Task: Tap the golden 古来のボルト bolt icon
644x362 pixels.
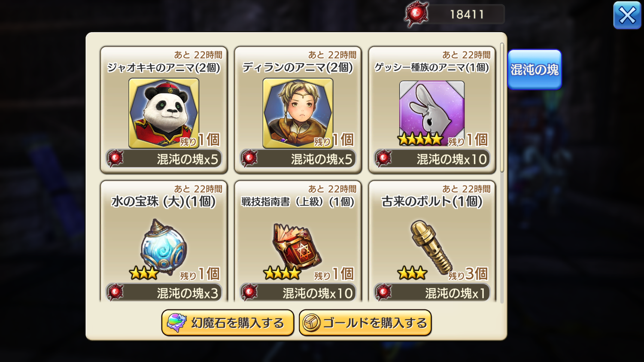Action: [x=431, y=247]
